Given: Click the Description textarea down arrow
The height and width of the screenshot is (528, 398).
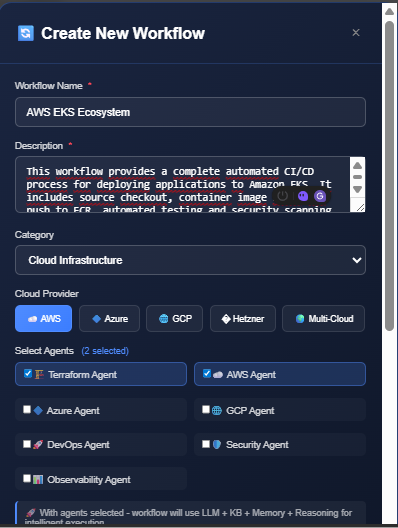Looking at the screenshot, I should [x=358, y=189].
